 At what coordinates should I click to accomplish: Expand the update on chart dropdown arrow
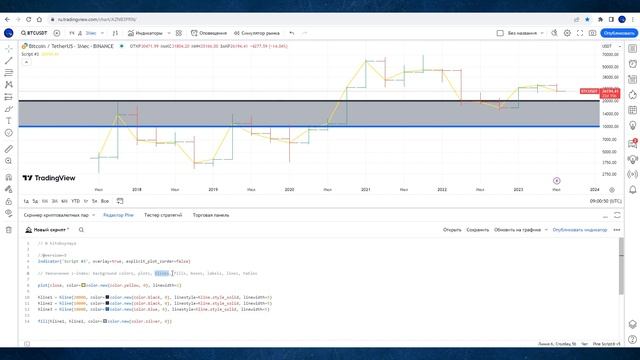coord(546,230)
